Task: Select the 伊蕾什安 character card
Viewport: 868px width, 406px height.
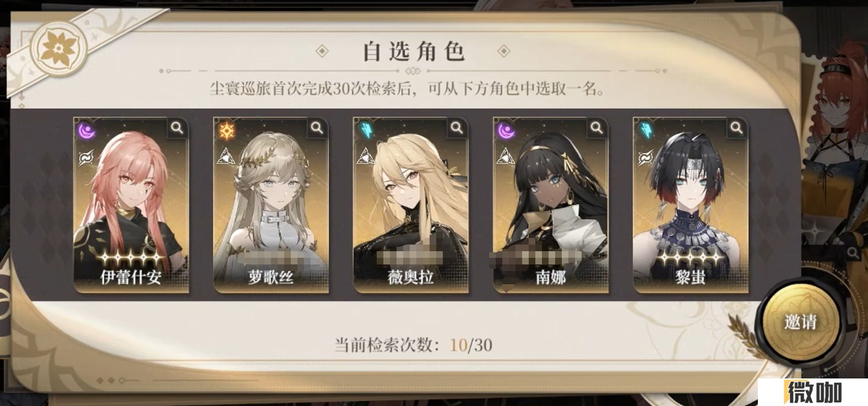Action: point(131,205)
